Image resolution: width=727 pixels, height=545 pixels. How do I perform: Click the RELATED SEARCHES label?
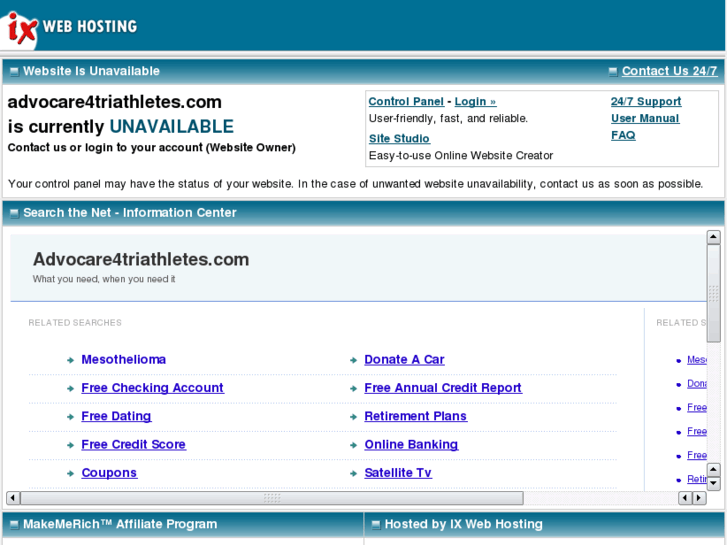(x=75, y=322)
